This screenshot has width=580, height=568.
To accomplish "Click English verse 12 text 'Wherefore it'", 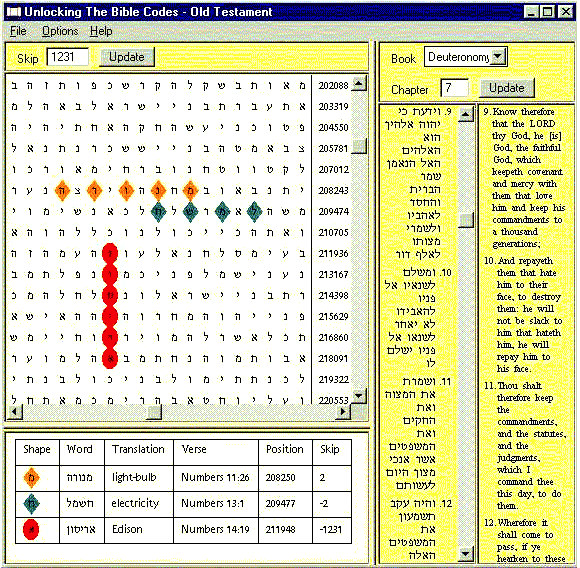I will (x=523, y=523).
